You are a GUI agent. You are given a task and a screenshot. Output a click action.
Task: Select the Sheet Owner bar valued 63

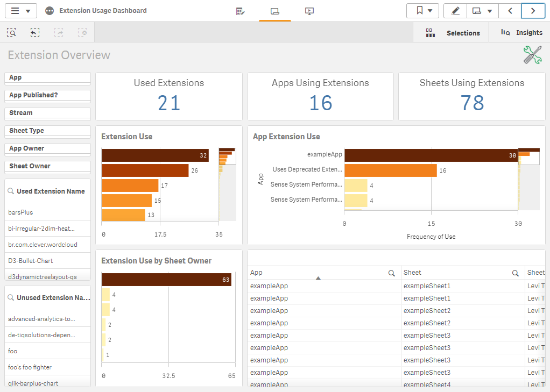(x=167, y=280)
